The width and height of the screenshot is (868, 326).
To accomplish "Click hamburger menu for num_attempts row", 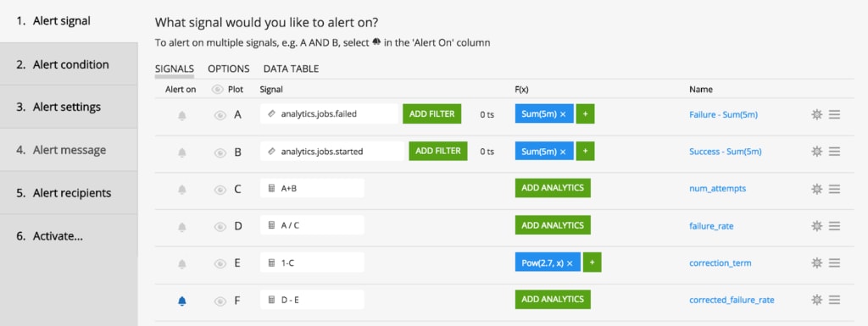I will click(834, 189).
